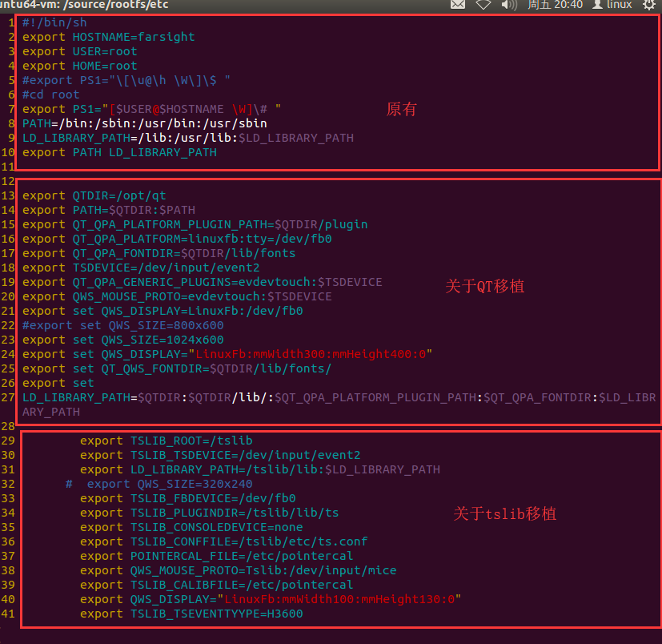This screenshot has height=644, width=662.
Task: Click the QT_QPA_GENERIC_PLUGINS export line
Action: pos(203,282)
